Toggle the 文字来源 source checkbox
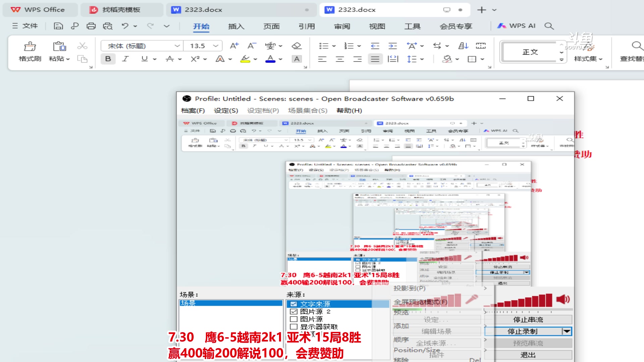Image resolution: width=644 pixels, height=362 pixels. [293, 304]
